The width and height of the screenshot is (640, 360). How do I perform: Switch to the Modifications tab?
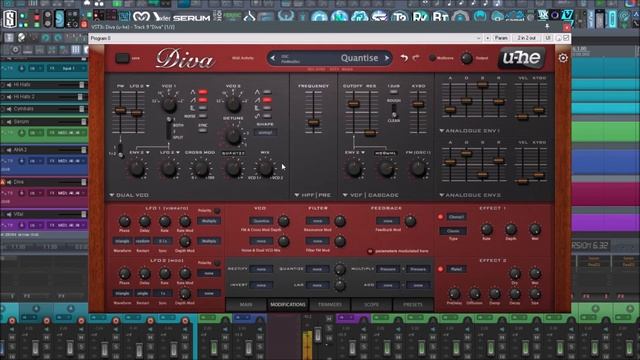[288, 304]
